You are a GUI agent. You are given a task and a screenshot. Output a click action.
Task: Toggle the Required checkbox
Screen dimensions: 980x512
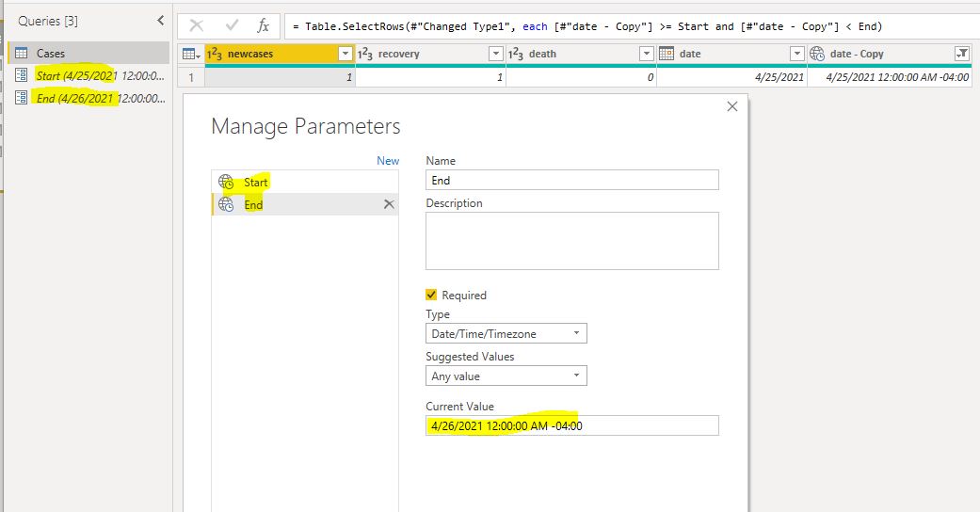point(431,295)
